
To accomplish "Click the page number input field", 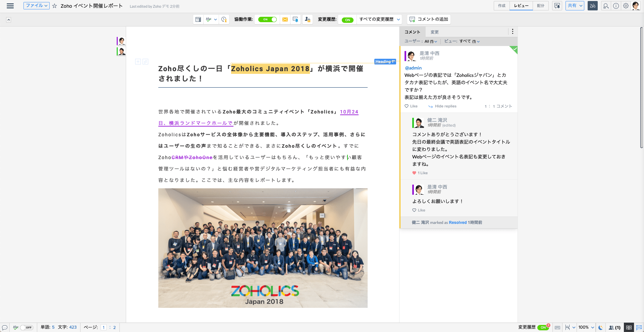I will click(x=104, y=327).
